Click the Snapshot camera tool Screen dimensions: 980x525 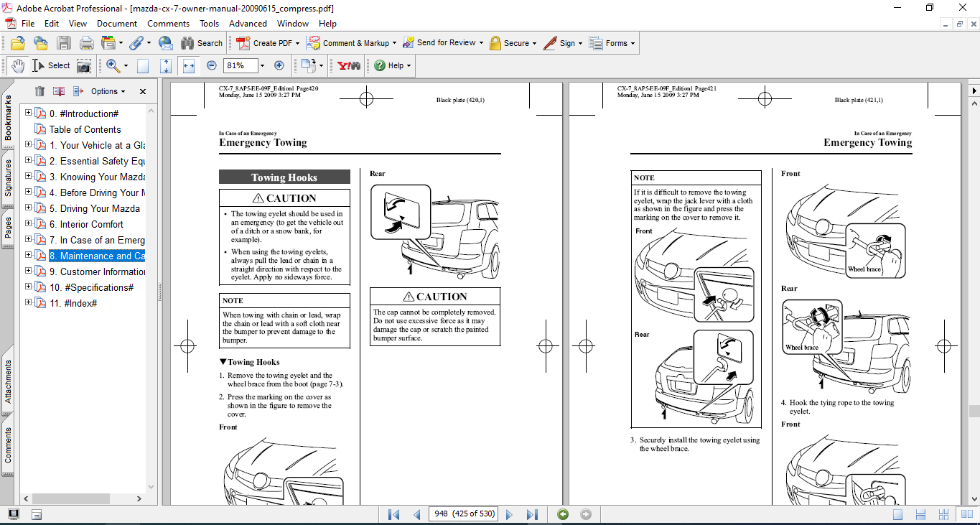tap(84, 65)
